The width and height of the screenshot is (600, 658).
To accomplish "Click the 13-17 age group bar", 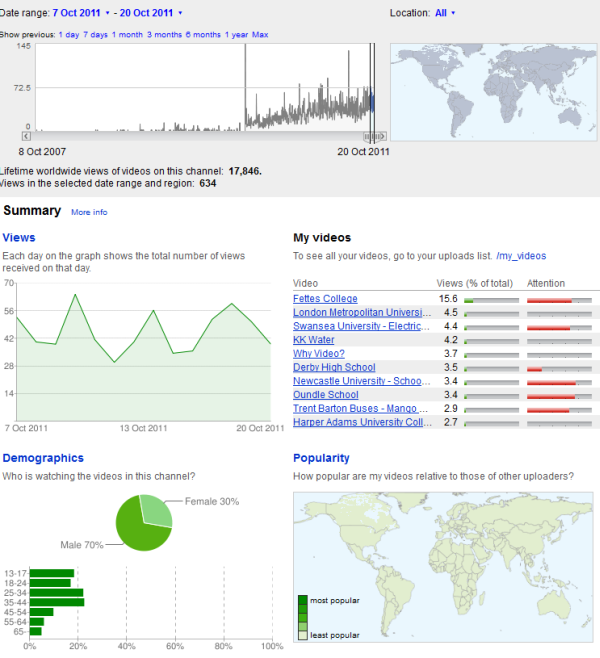I will point(52,573).
